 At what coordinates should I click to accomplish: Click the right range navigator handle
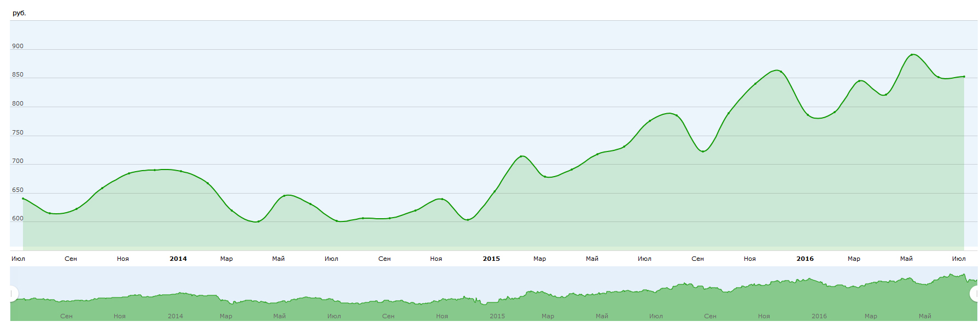tap(975, 294)
